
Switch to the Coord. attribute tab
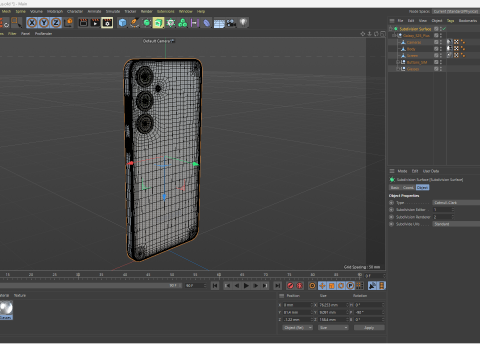tap(408, 188)
